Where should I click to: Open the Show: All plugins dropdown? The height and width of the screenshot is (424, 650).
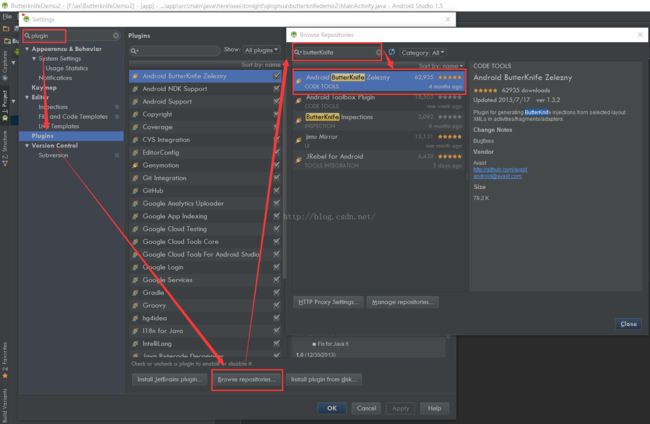[261, 50]
